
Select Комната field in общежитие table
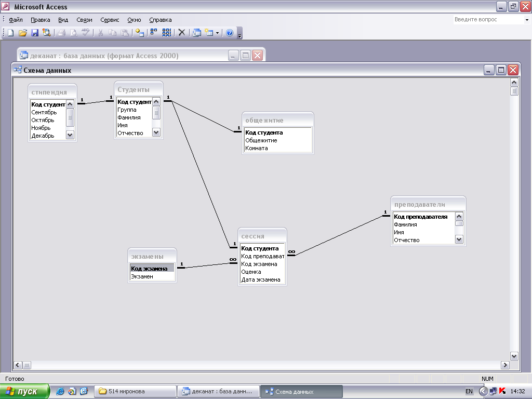(277, 148)
